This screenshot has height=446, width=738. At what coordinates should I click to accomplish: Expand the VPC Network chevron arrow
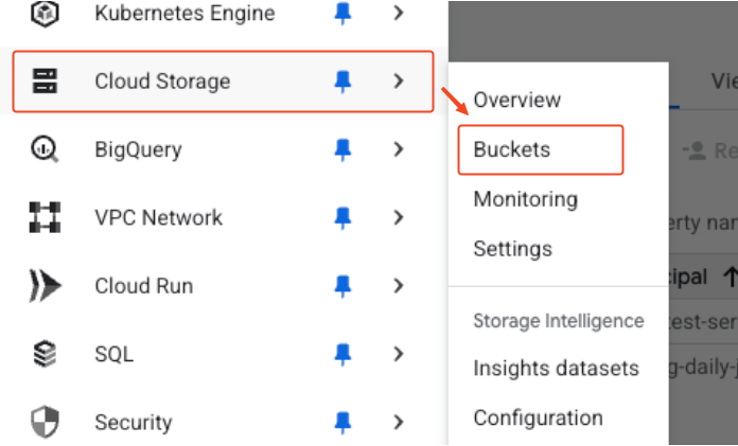tap(399, 217)
